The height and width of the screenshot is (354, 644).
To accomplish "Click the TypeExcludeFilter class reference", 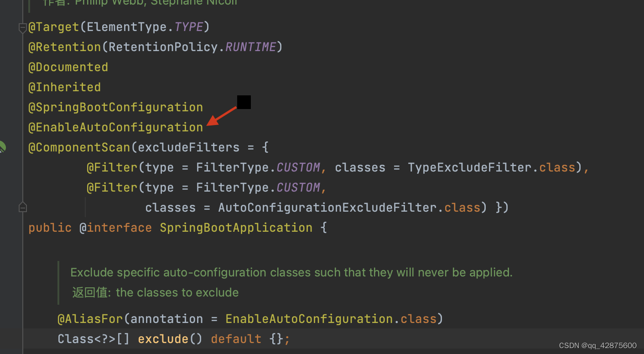I will point(470,167).
